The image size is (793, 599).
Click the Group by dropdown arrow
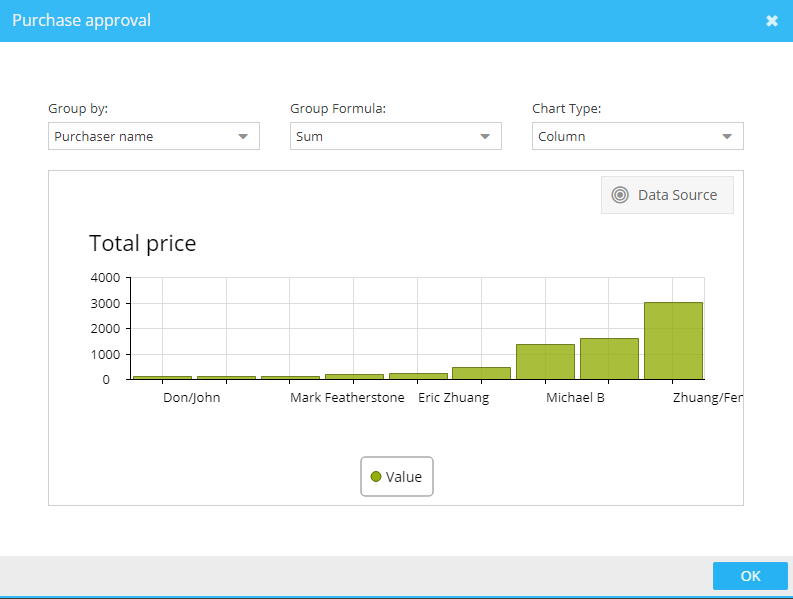pyautogui.click(x=243, y=137)
